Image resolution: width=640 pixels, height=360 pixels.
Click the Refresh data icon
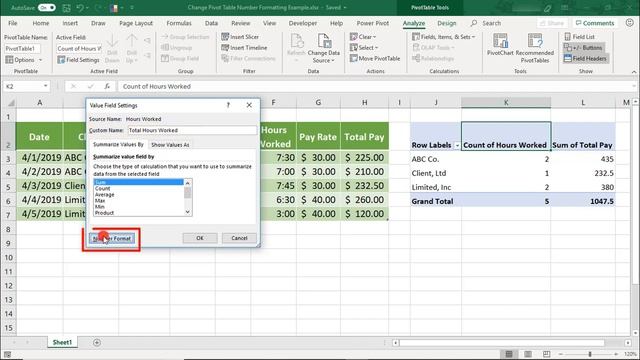pos(296,41)
